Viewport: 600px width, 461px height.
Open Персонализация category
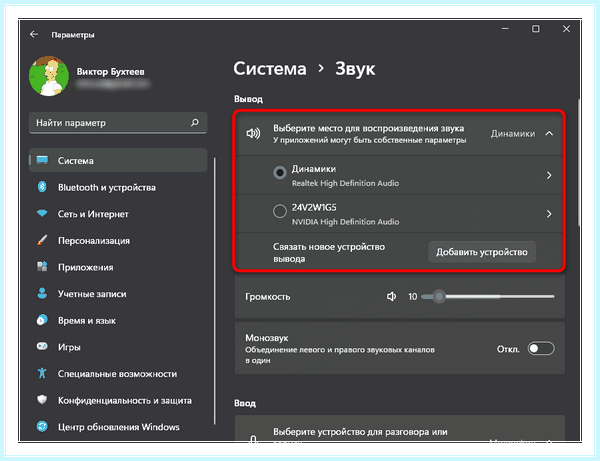[118, 241]
